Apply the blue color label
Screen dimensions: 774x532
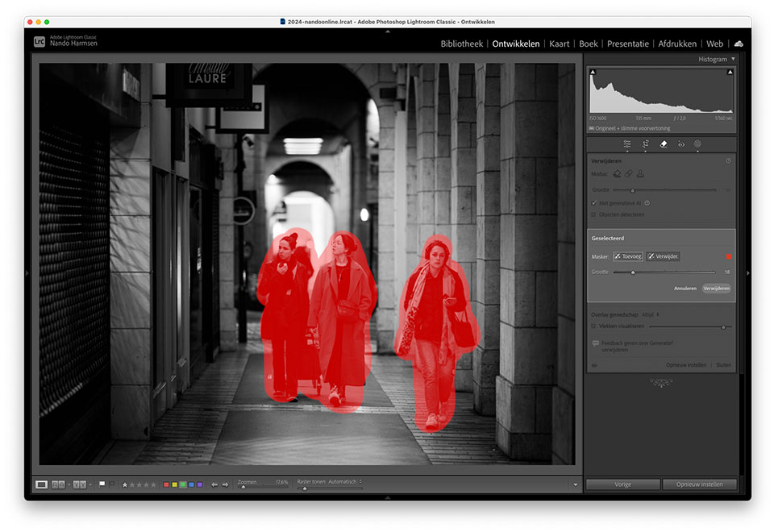click(x=192, y=484)
